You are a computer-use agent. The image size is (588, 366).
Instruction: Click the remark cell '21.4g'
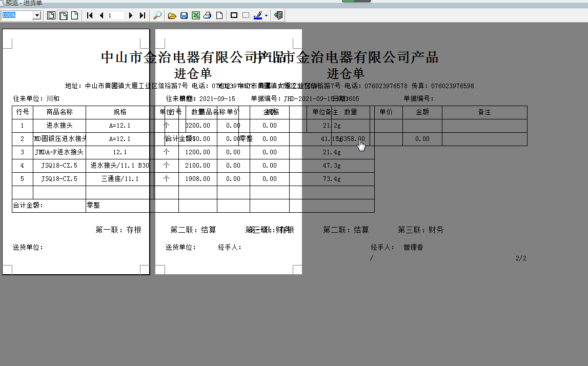tap(332, 152)
